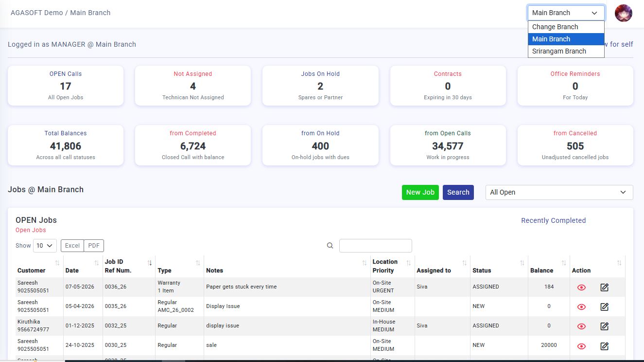Open the Contracts expiring card
Viewport: 644px width, 362px height.
448,86
